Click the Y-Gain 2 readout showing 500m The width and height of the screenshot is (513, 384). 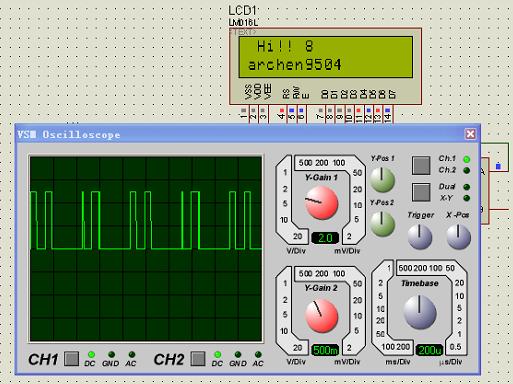click(325, 350)
